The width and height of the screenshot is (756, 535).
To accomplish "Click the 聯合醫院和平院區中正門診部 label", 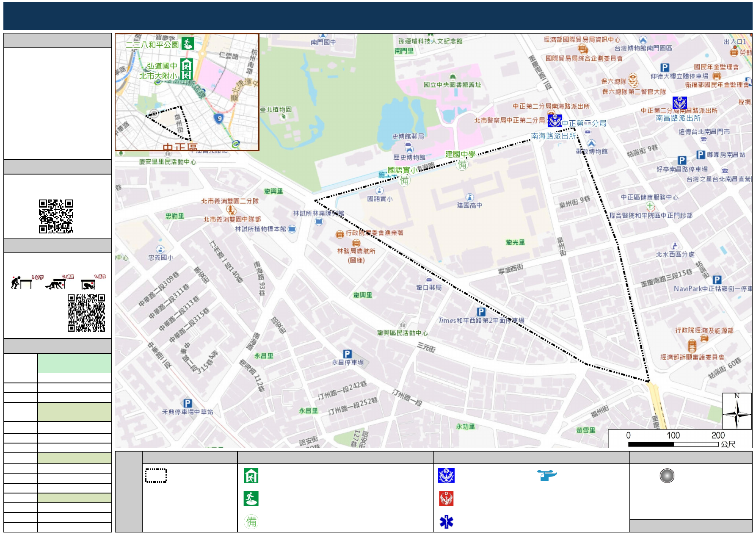I will tap(651, 216).
